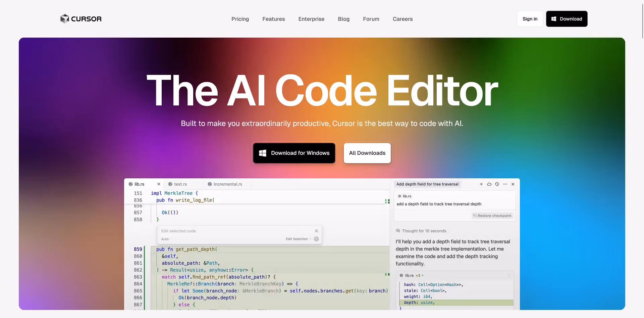This screenshot has width=644, height=318.
Task: Click the Rust file icon on incremental.rs tab
Action: point(210,184)
